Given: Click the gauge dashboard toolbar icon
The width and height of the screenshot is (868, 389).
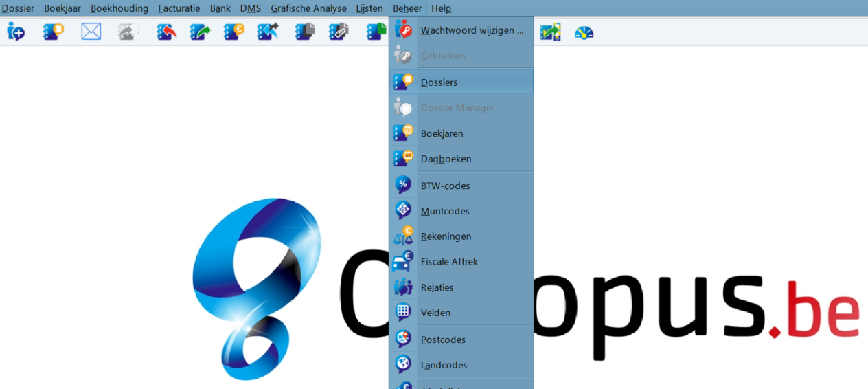Looking at the screenshot, I should [584, 32].
